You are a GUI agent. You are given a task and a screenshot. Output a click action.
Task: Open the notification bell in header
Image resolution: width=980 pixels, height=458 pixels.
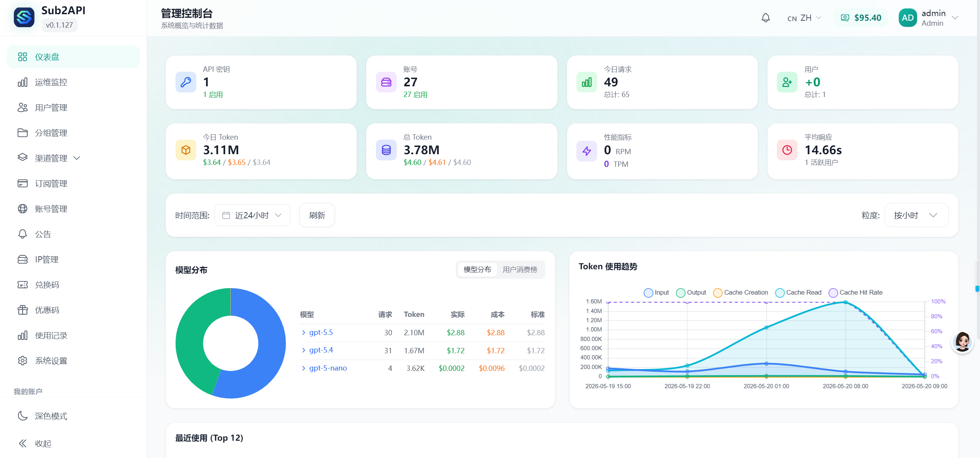tap(765, 18)
